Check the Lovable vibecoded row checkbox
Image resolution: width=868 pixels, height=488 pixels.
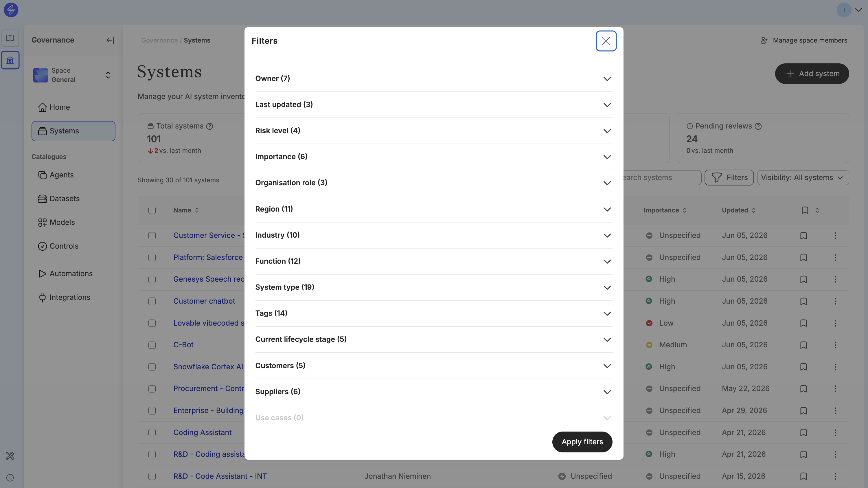(x=152, y=323)
